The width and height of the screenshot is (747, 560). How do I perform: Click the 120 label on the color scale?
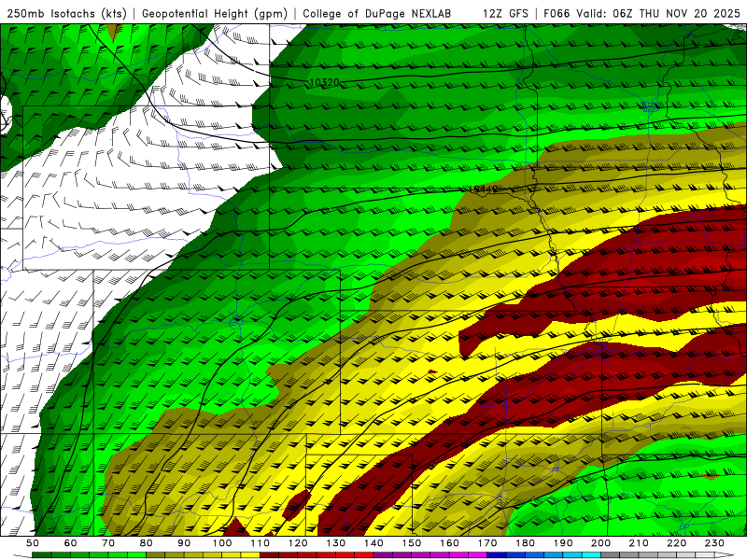(298, 543)
